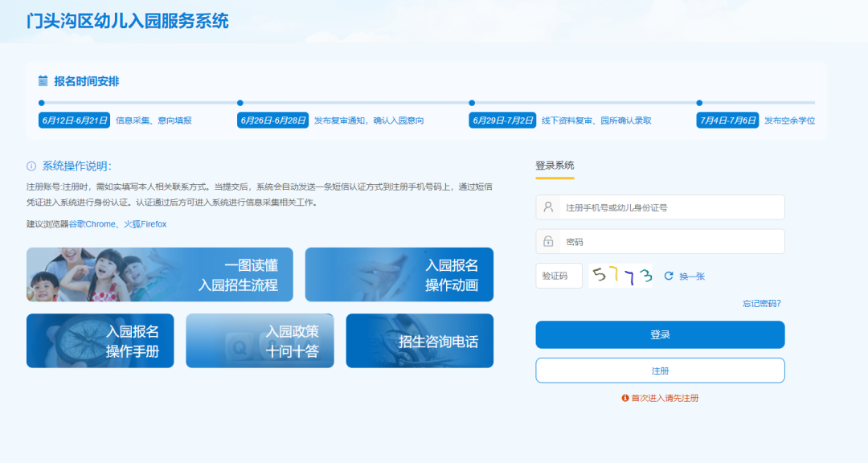Open the 招生咨询电话 tile

420,341
